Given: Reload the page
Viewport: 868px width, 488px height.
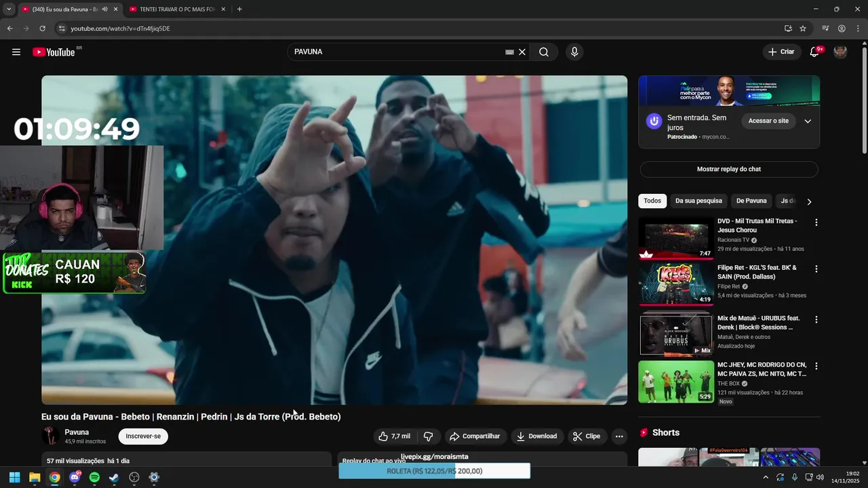Looking at the screenshot, I should (x=42, y=28).
